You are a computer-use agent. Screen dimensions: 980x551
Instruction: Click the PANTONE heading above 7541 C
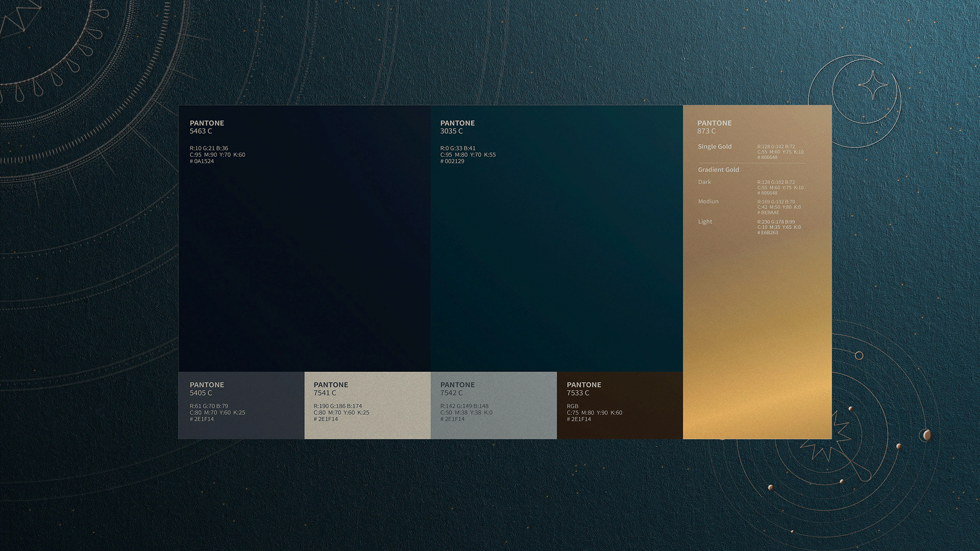pyautogui.click(x=331, y=385)
